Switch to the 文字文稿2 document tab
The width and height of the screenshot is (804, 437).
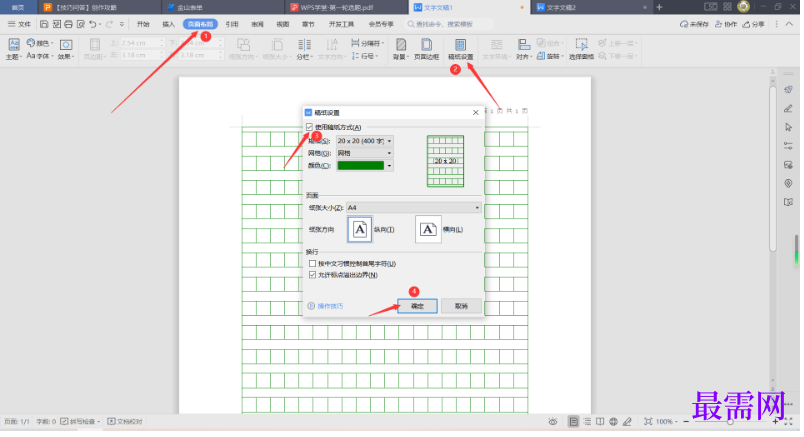tap(590, 7)
